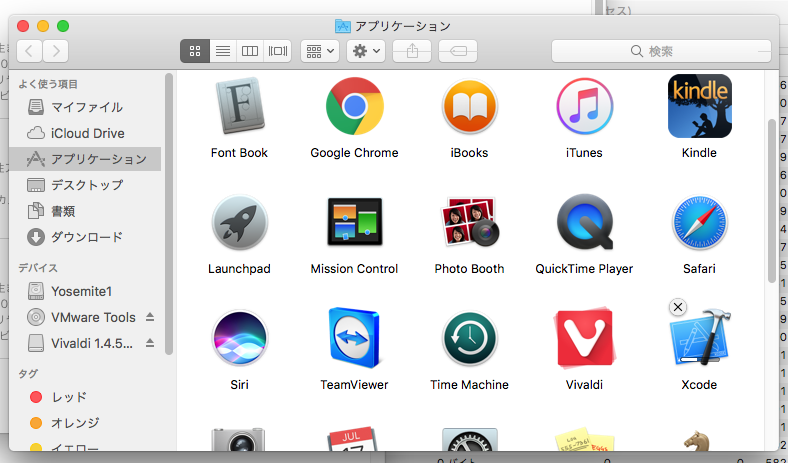Select the calendar app icon showing JUL
The width and height of the screenshot is (788, 463).
[352, 439]
